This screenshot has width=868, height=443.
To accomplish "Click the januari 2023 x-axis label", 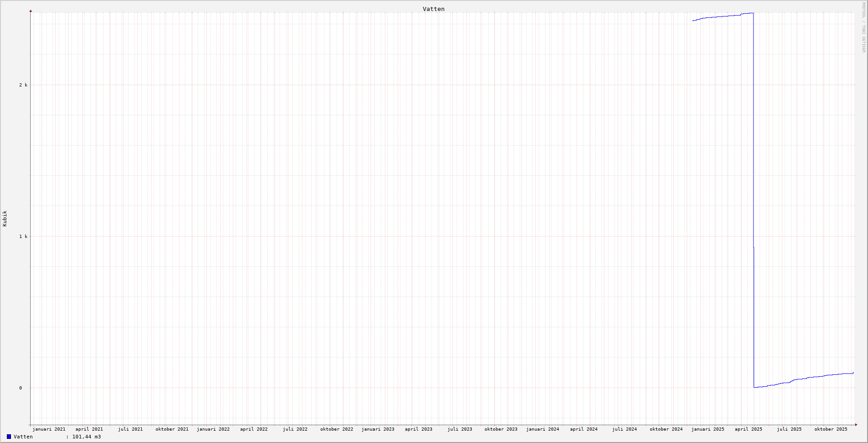I will tap(378, 429).
